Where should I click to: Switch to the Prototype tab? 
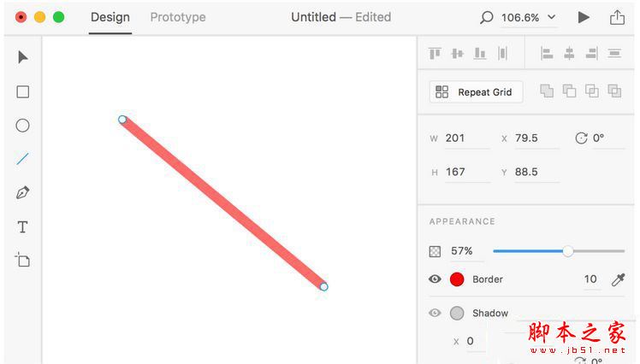coord(178,17)
